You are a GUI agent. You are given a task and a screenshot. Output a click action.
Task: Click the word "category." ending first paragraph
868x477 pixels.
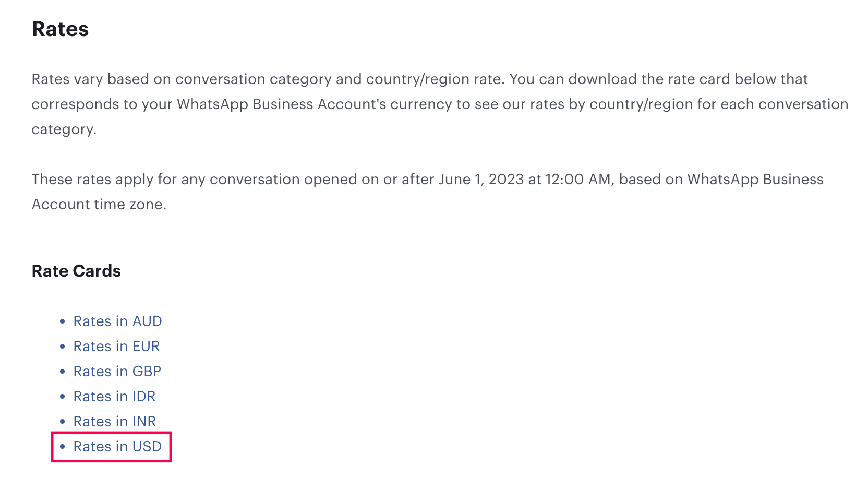64,129
